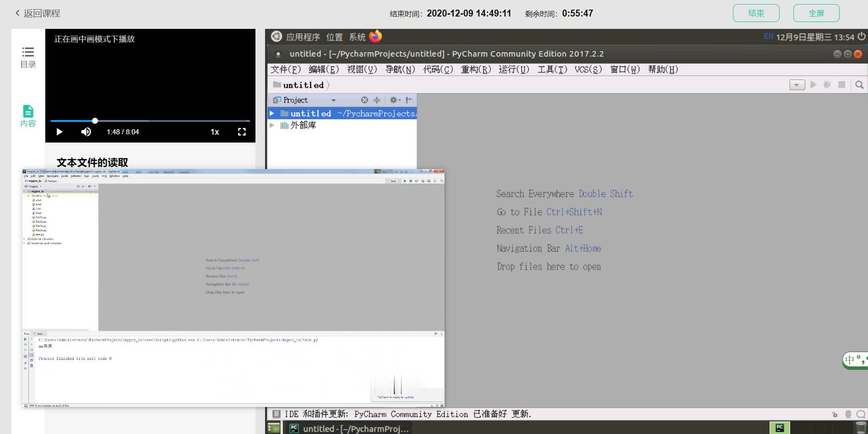The image size is (868, 434).
Task: Open PyCharm 运行(U) menu
Action: click(x=514, y=69)
